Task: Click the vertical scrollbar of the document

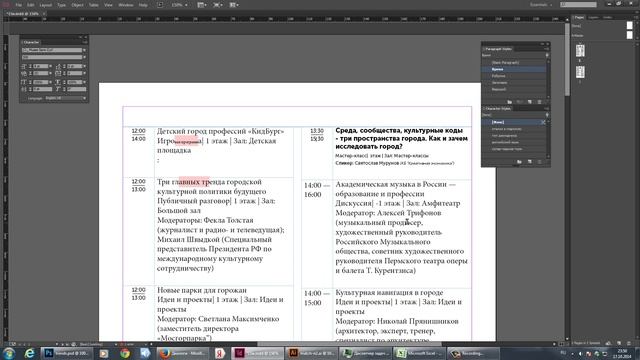Action: pyautogui.click(x=567, y=59)
